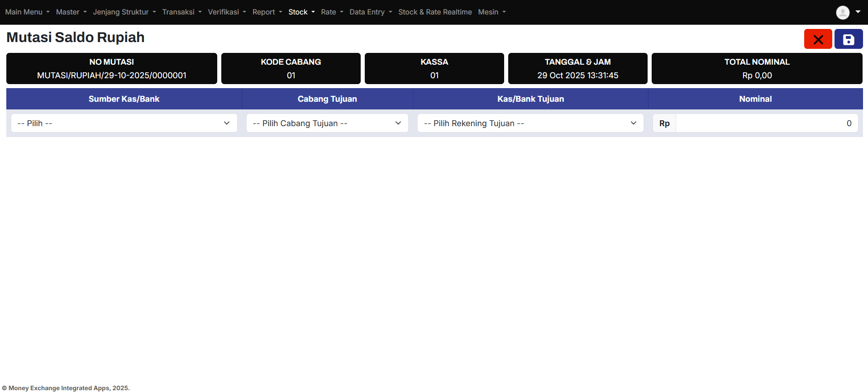Open the Stock menu
The height and width of the screenshot is (392, 868).
pos(301,12)
